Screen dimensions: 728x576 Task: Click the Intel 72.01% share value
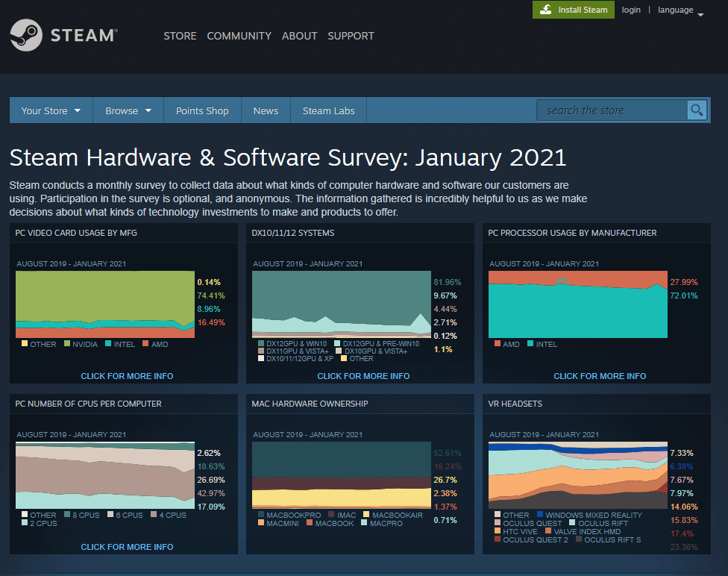[683, 295]
